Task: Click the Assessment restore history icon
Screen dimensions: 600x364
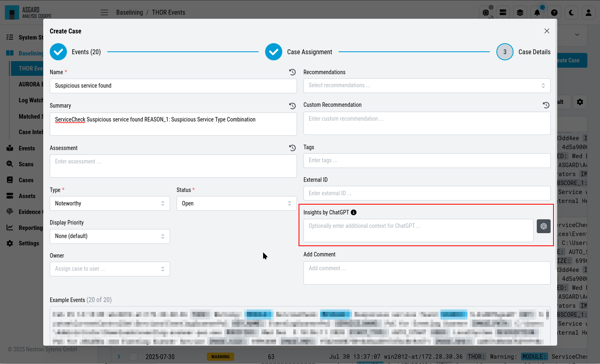Action: 292,148
